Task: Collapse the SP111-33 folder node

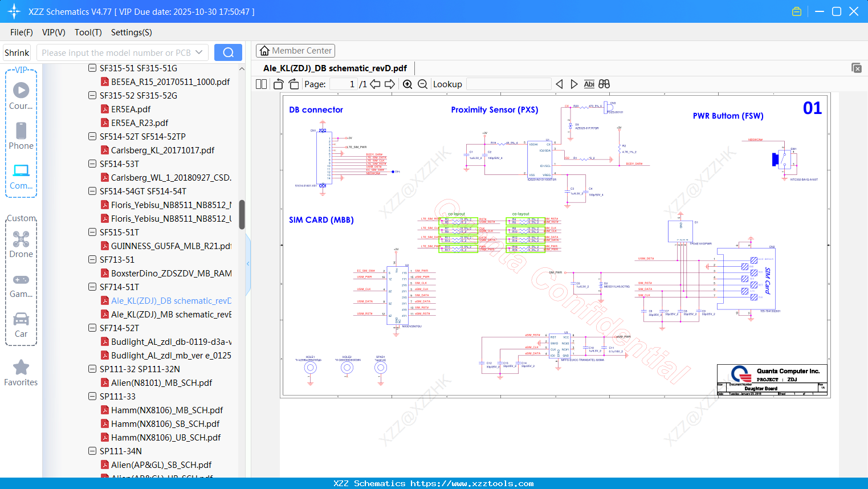Action: point(92,396)
